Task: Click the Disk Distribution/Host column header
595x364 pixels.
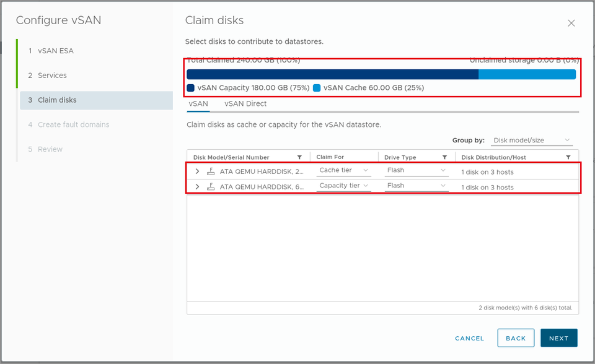Action: pyautogui.click(x=494, y=157)
